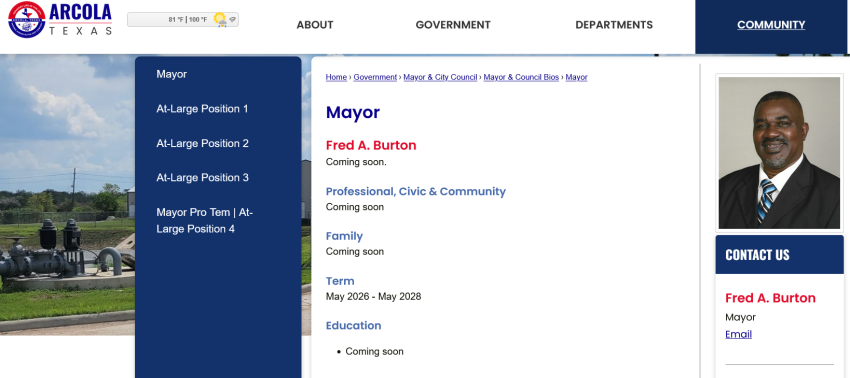Viewport: 850px width, 378px height.
Task: Click the Term heading
Action: (x=340, y=281)
